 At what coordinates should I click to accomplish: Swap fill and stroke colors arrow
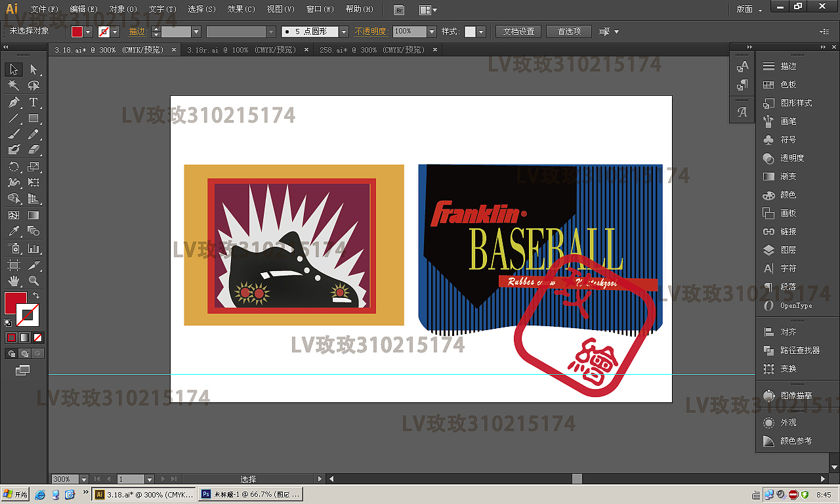36,296
